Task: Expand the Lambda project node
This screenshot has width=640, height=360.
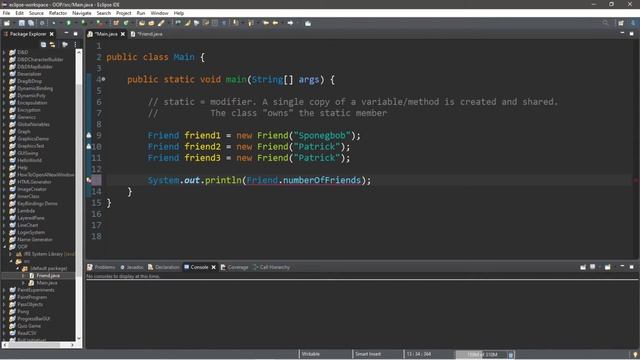Action: [4, 211]
